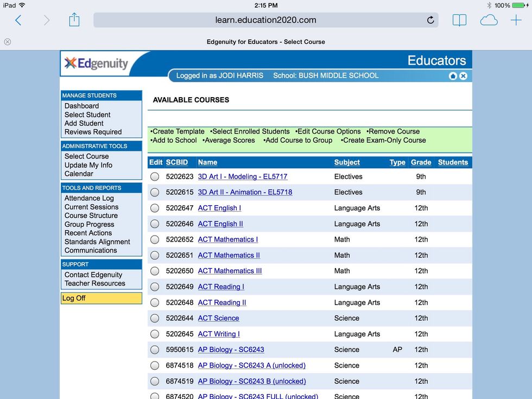Close the Edgenuity for Educators tab
This screenshot has height=399, width=532.
8,42
